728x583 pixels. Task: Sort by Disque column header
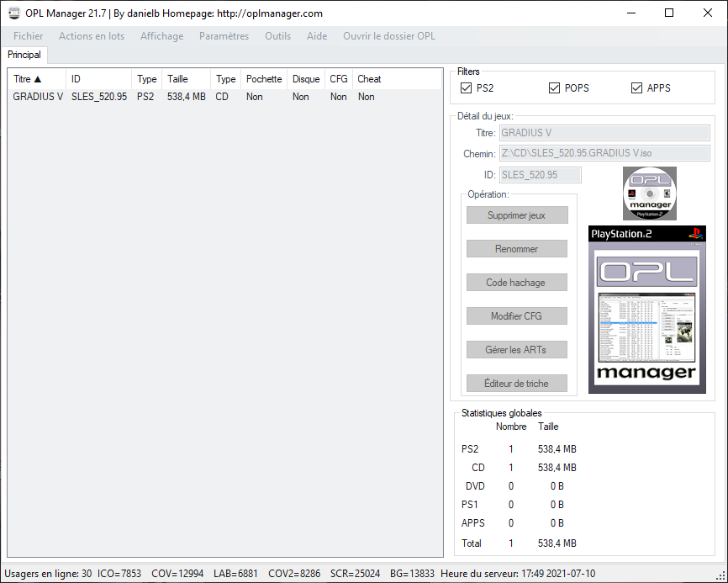click(306, 79)
